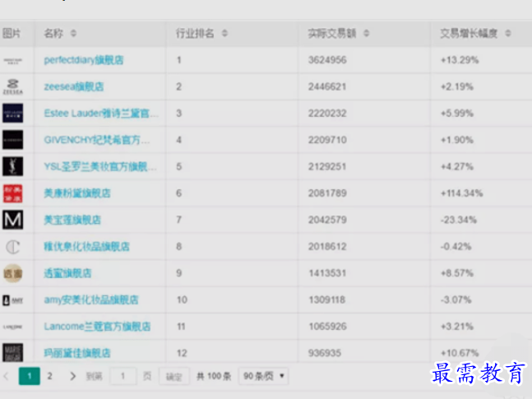Open the 90条/页 page size dropdown
This screenshot has height=399, width=532.
coord(264,376)
